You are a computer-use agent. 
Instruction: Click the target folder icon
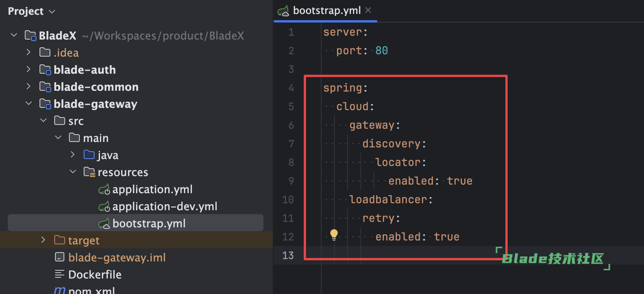60,240
